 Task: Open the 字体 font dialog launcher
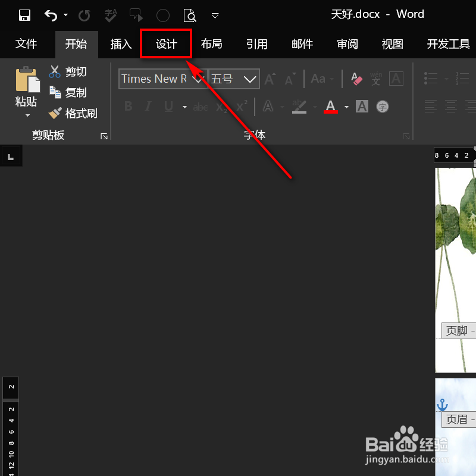point(406,136)
